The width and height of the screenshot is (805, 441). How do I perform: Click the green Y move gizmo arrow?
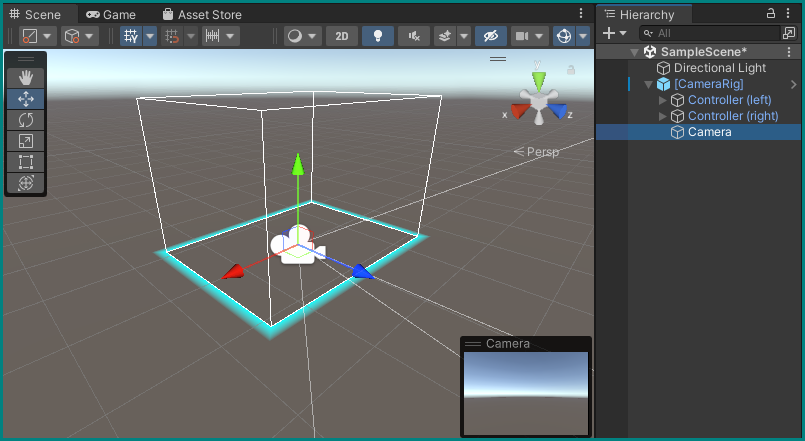click(x=298, y=164)
